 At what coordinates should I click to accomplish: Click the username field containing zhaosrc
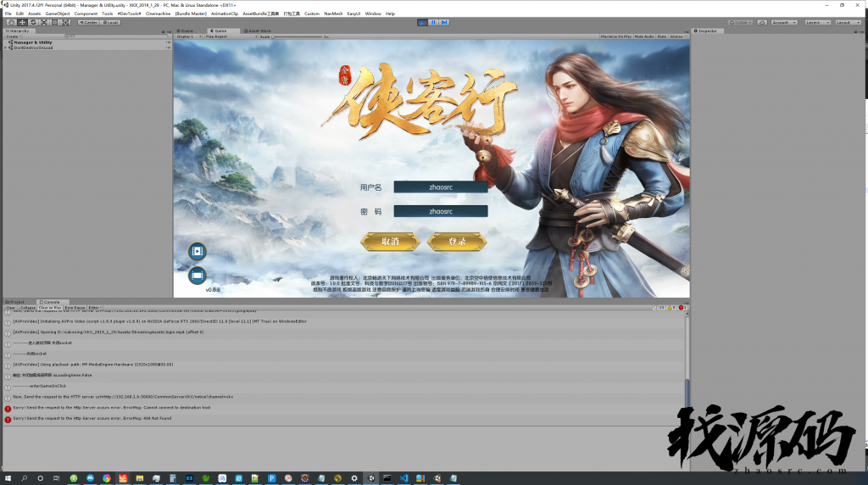(x=441, y=187)
